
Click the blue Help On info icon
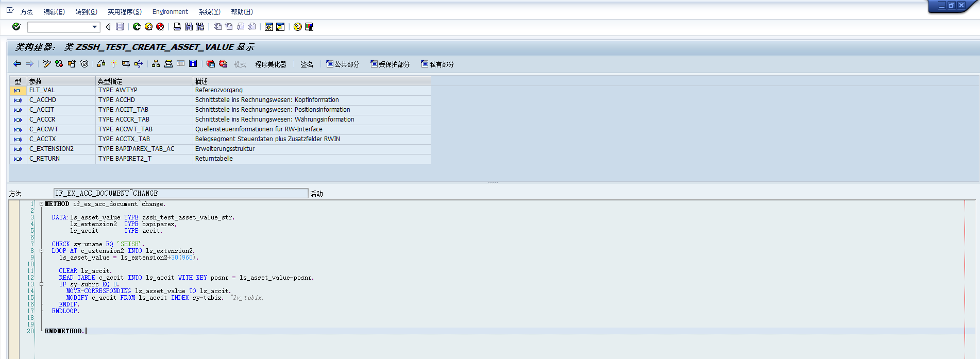(x=193, y=64)
